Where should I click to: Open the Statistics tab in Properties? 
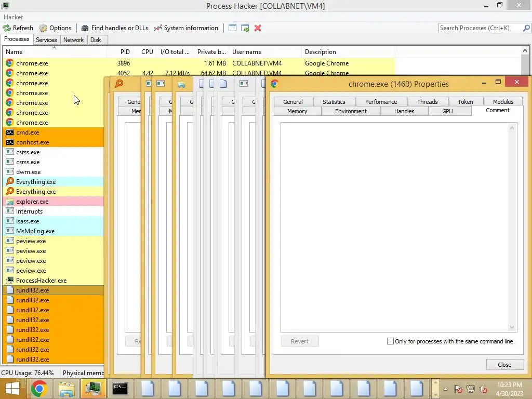click(334, 101)
